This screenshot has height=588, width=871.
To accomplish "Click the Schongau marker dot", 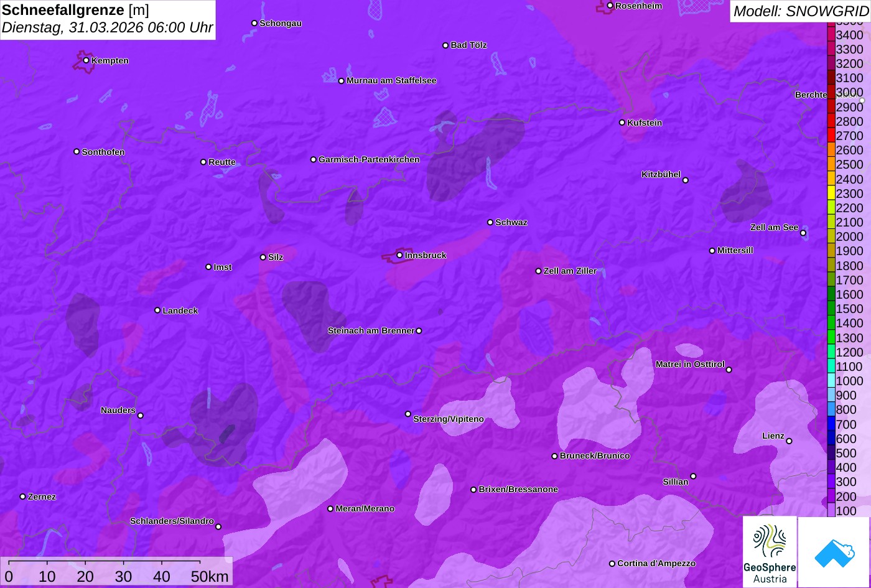I will tap(254, 23).
